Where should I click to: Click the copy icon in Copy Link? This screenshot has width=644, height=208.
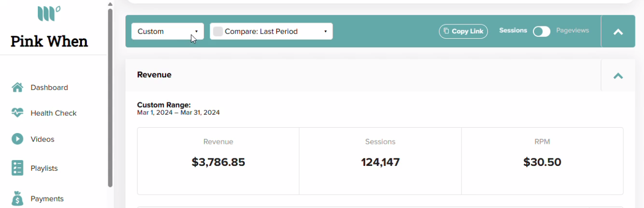coord(446,31)
